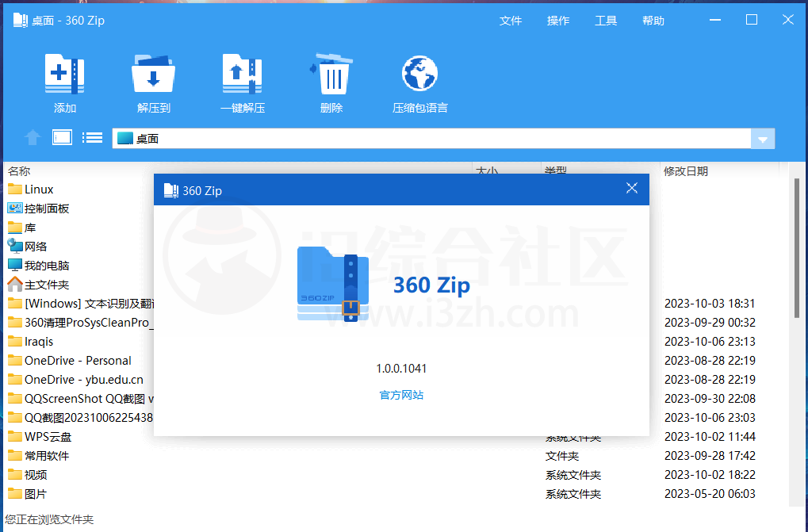The image size is (808, 532).
Task: Open the 官方网站 link
Action: (401, 395)
